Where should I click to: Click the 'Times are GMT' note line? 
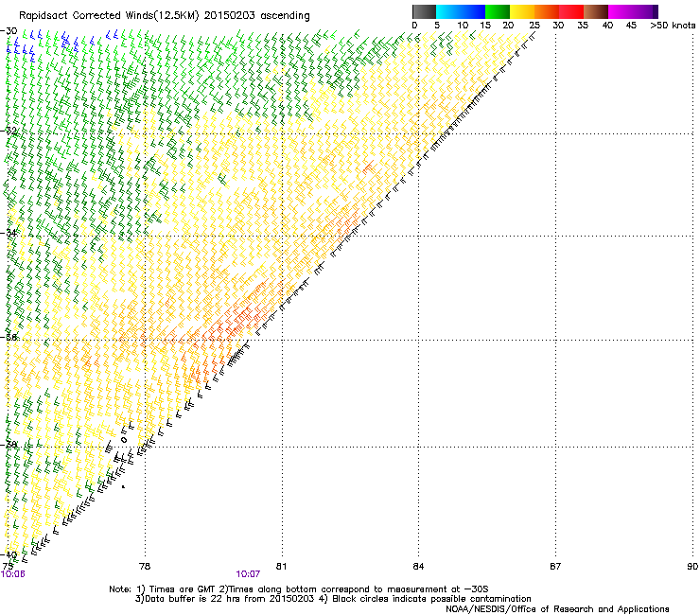(x=298, y=589)
